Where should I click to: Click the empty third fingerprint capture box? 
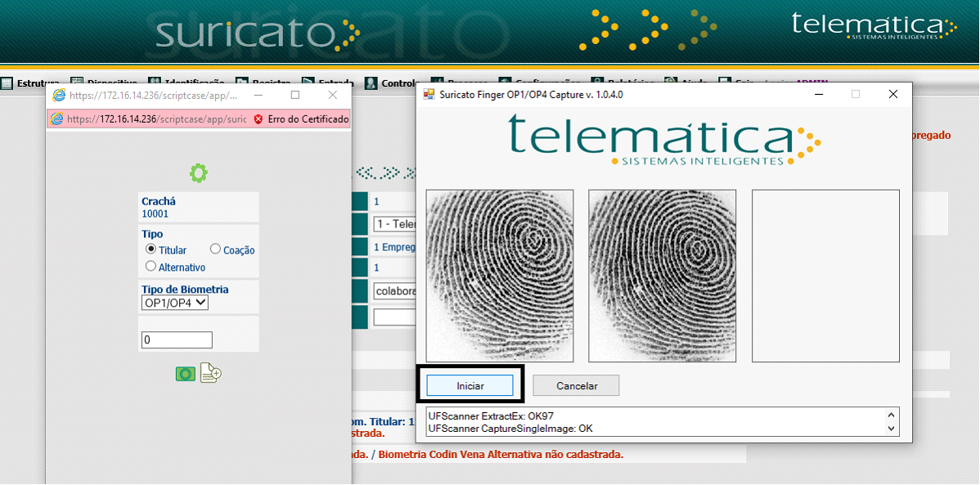[x=825, y=276]
